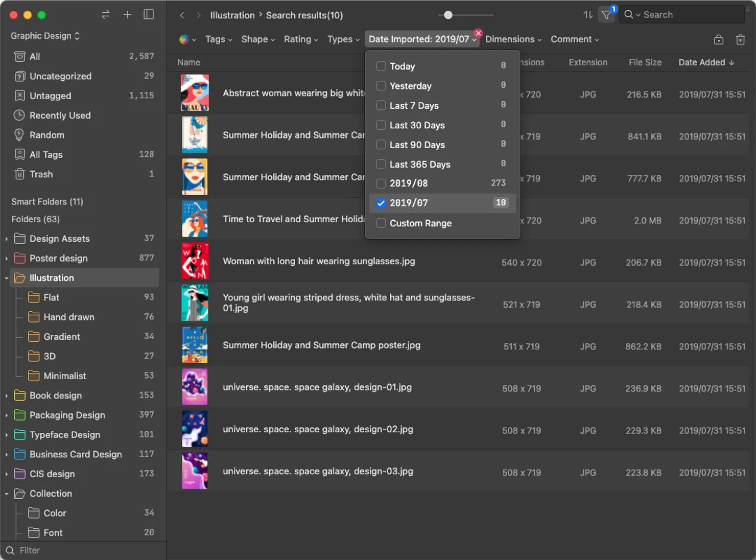Open the Comment filter dropdown

pyautogui.click(x=575, y=39)
